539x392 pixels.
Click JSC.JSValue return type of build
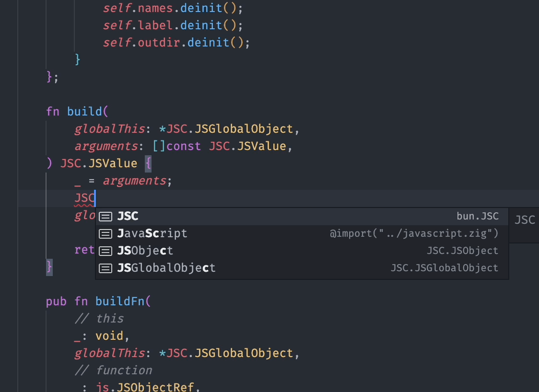pyautogui.click(x=99, y=163)
